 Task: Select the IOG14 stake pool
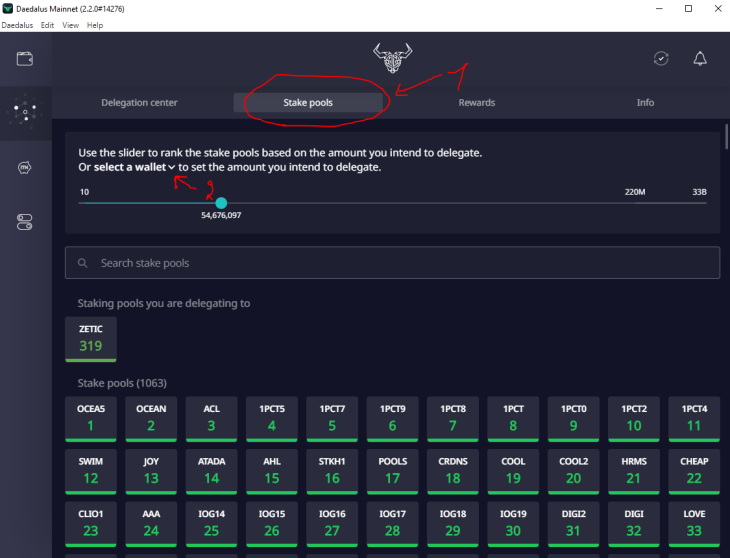point(211,524)
